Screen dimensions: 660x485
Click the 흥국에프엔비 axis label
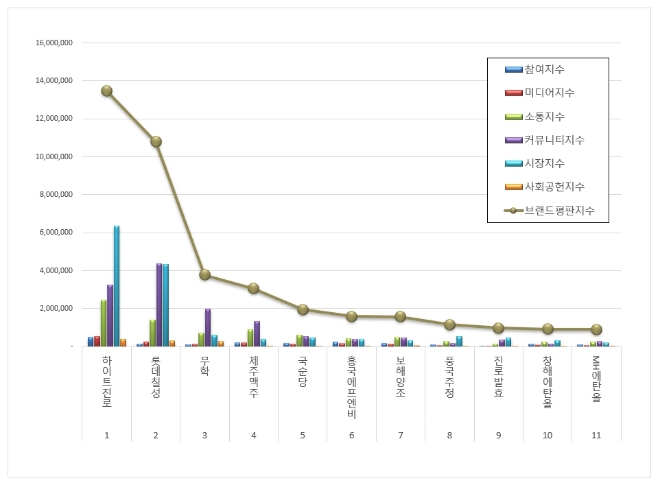(x=352, y=385)
